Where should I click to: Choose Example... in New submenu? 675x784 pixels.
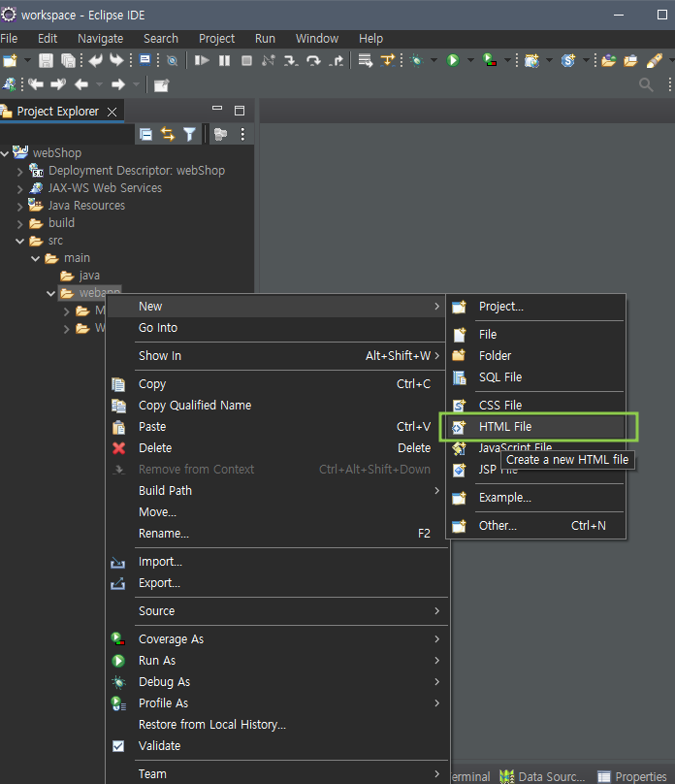coord(536,498)
